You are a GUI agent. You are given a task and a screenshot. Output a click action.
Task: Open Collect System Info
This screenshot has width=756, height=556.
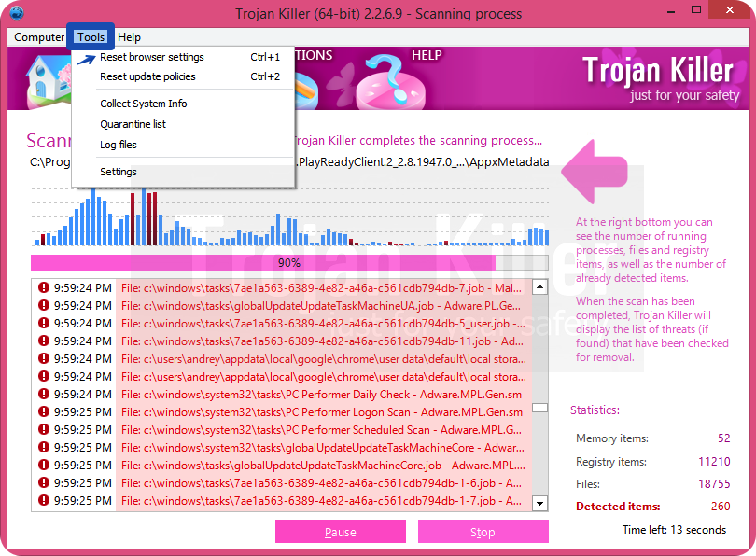(143, 104)
